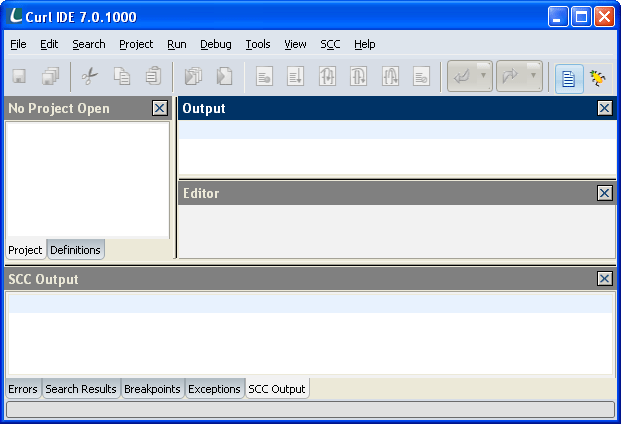This screenshot has width=621, height=424.
Task: Click the Save All toolbar icon
Action: click(50, 77)
